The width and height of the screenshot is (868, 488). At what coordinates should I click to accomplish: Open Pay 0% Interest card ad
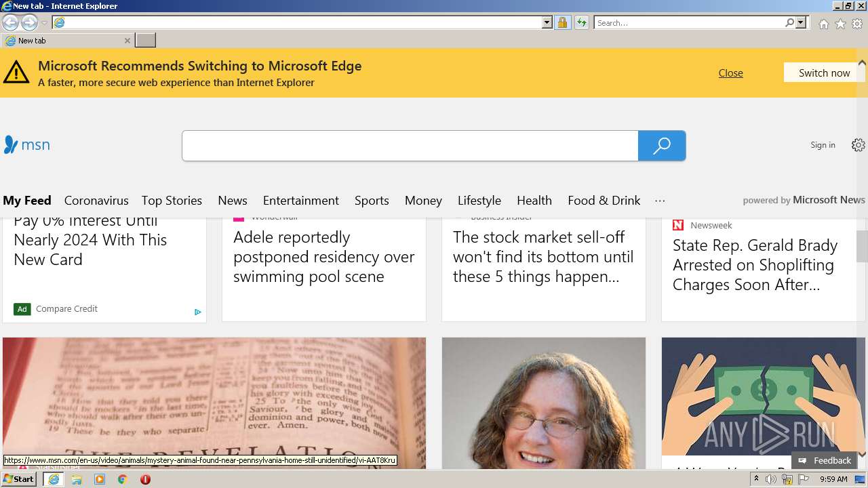(x=90, y=240)
